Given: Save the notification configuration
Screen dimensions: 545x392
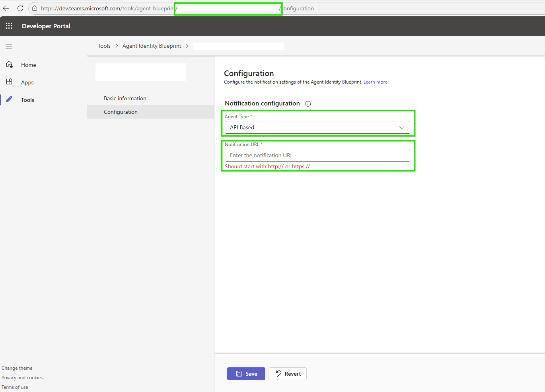Looking at the screenshot, I should click(x=246, y=373).
